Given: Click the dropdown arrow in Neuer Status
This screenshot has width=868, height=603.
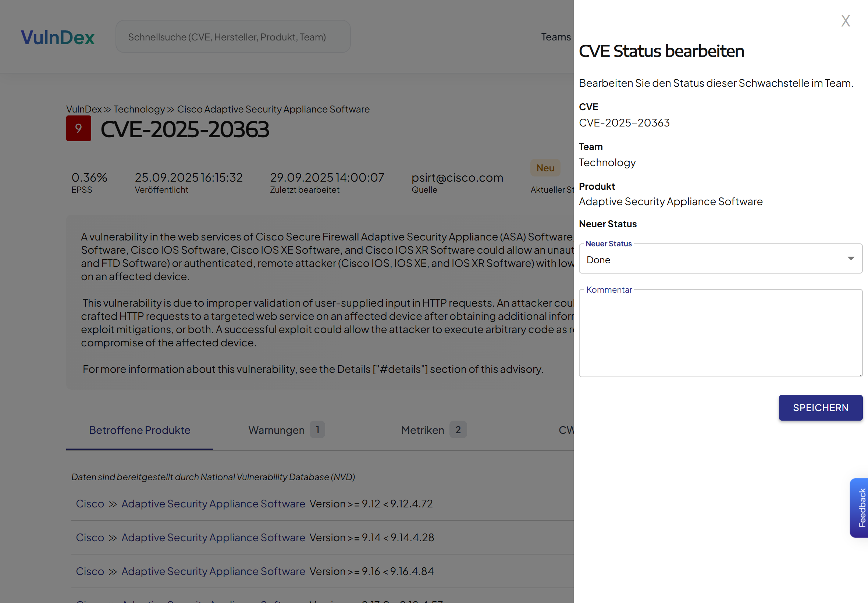Looking at the screenshot, I should (x=850, y=259).
